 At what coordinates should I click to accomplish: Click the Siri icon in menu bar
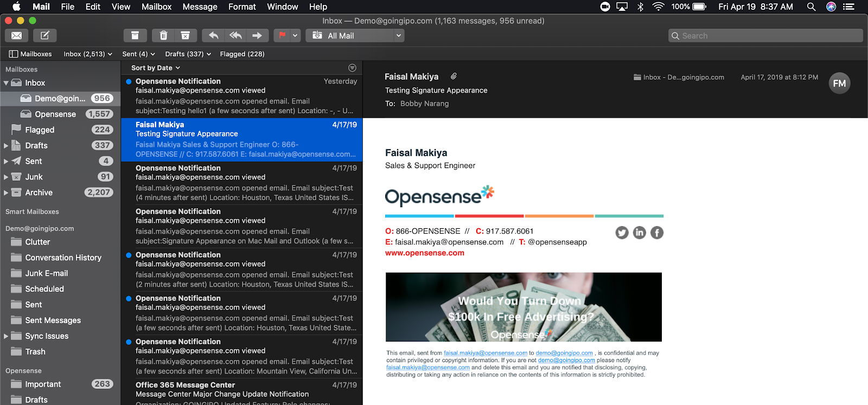point(831,7)
